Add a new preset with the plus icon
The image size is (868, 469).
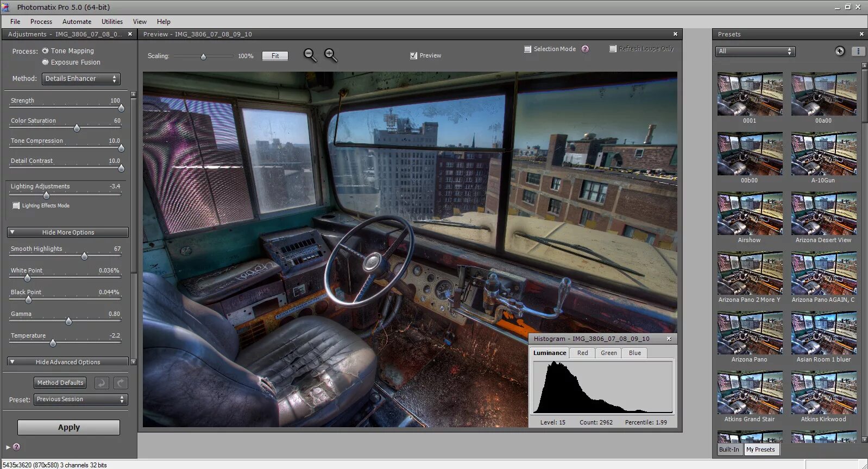point(840,51)
